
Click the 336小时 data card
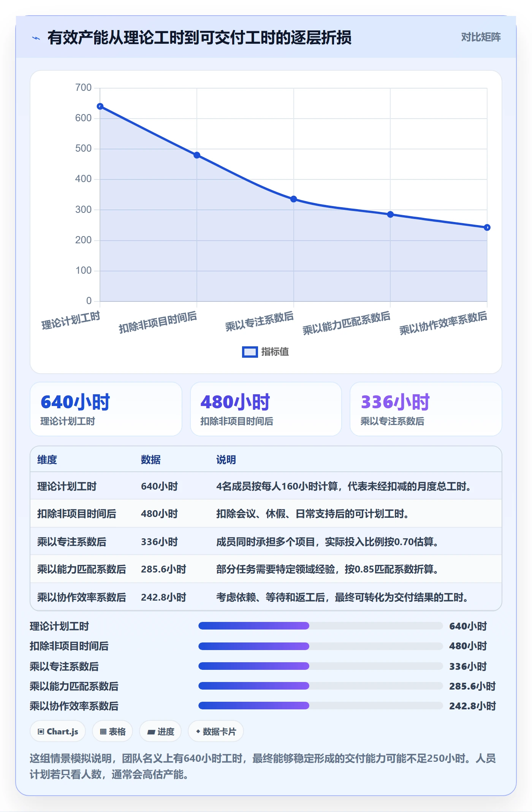(426, 409)
